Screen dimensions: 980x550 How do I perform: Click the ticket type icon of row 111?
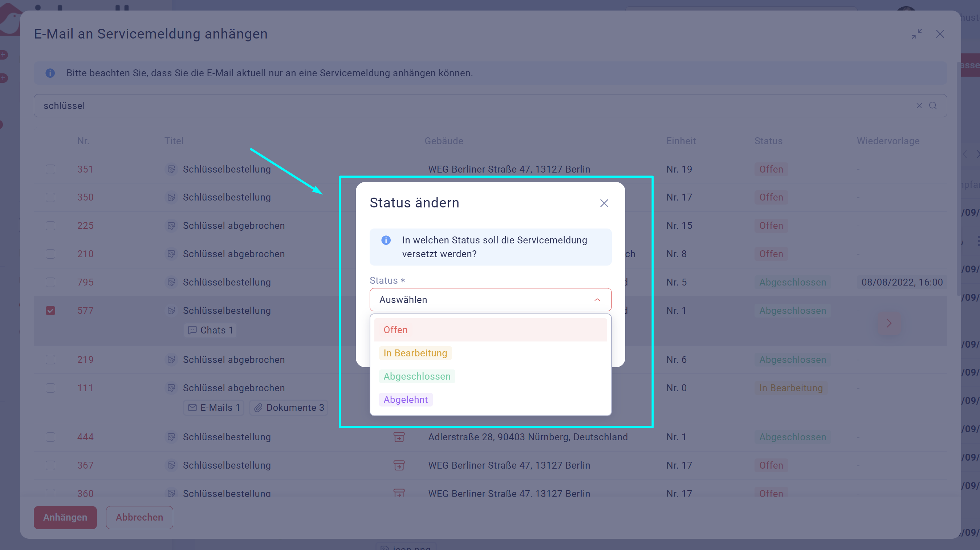(x=171, y=388)
